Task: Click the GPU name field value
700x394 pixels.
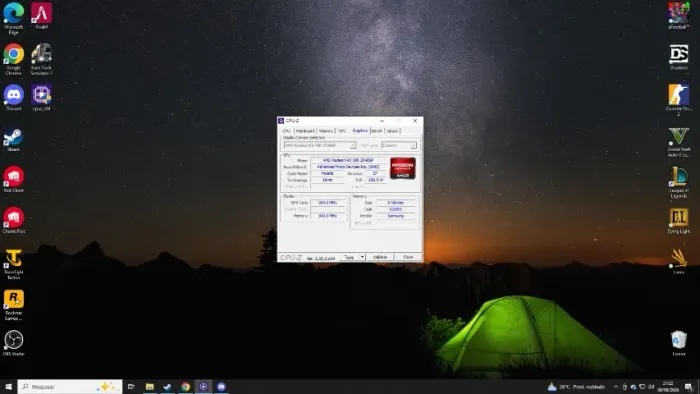Action: 348,160
